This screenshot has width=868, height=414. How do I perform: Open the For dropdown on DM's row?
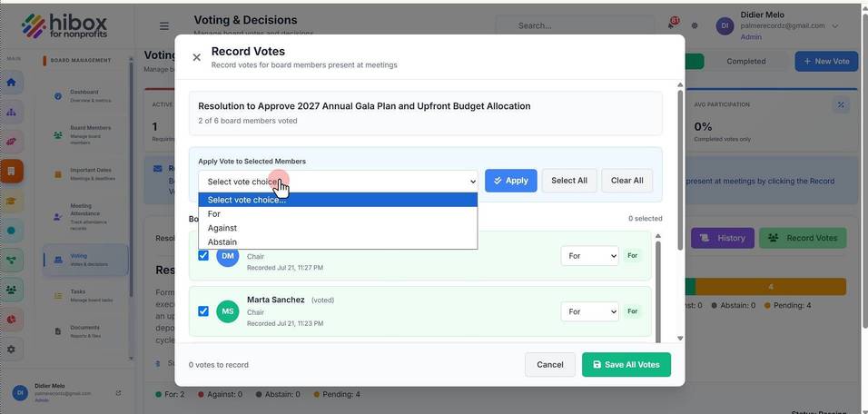pos(589,256)
